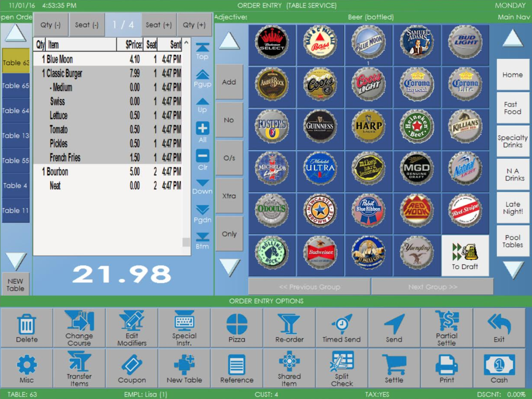Open Split Check option
532x399 pixels.
(x=342, y=368)
